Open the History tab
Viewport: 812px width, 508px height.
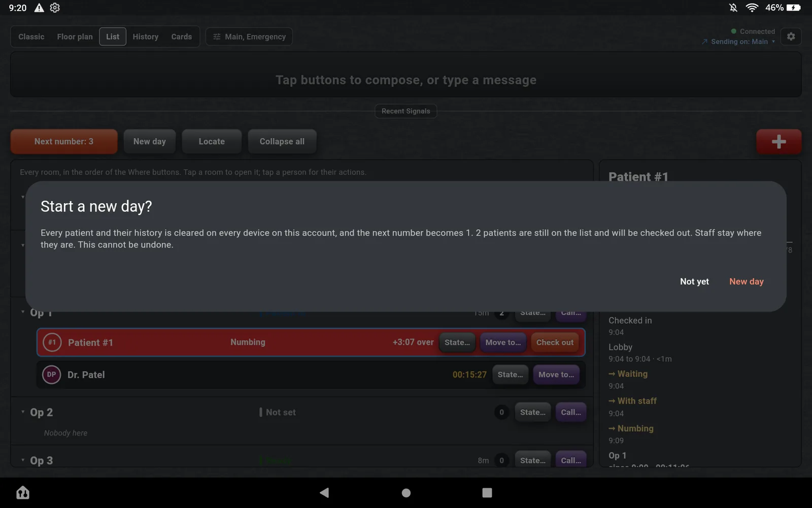coord(146,37)
